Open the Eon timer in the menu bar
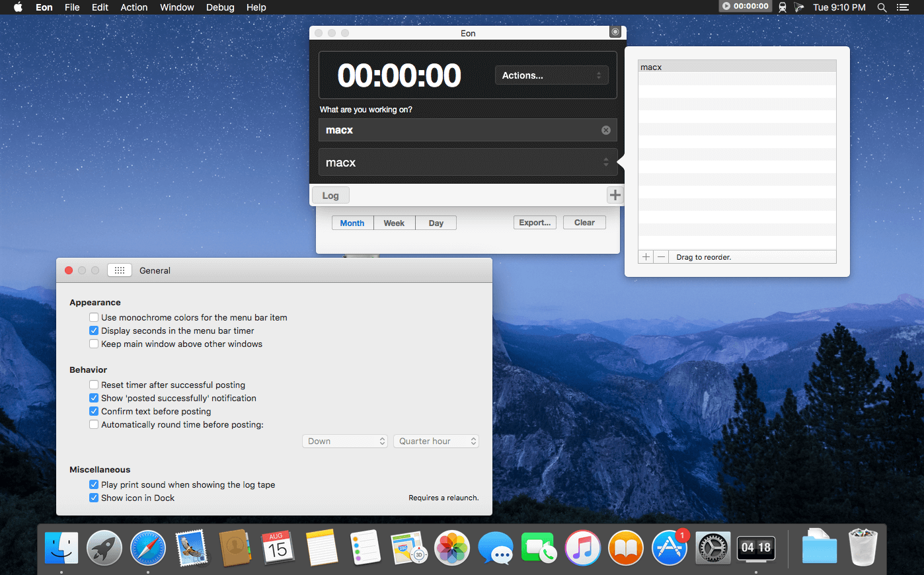This screenshot has width=924, height=575. click(x=745, y=7)
